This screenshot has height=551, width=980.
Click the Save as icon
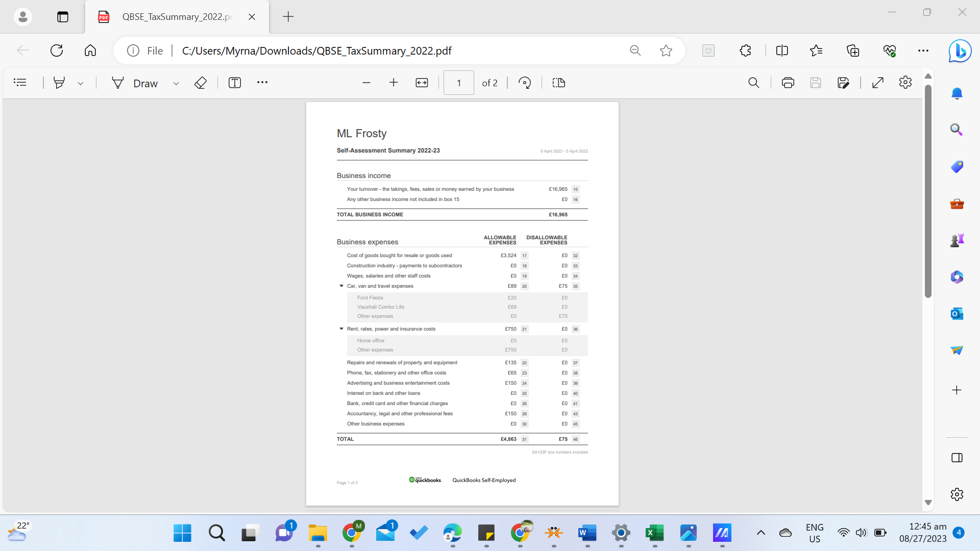(x=843, y=83)
